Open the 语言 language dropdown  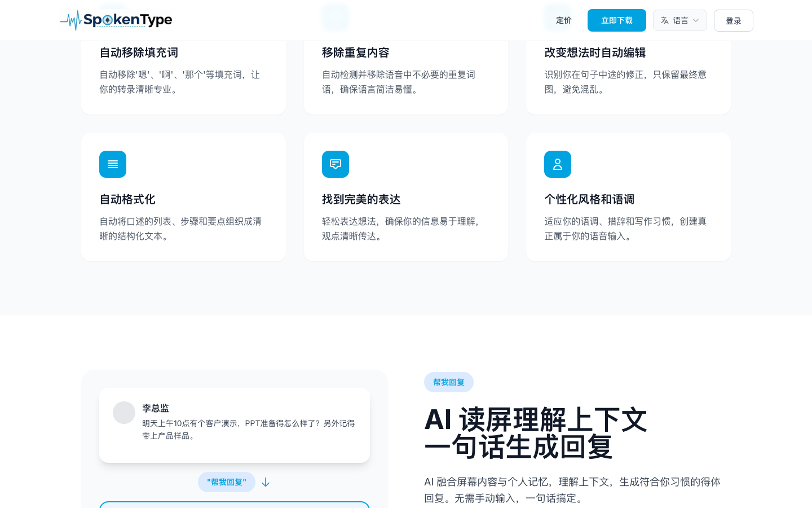coord(680,20)
